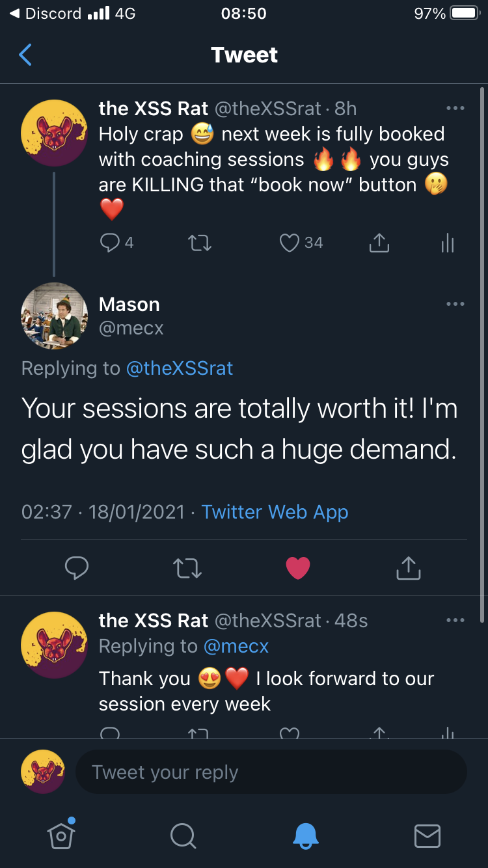Open replies on the original tweet

110,243
